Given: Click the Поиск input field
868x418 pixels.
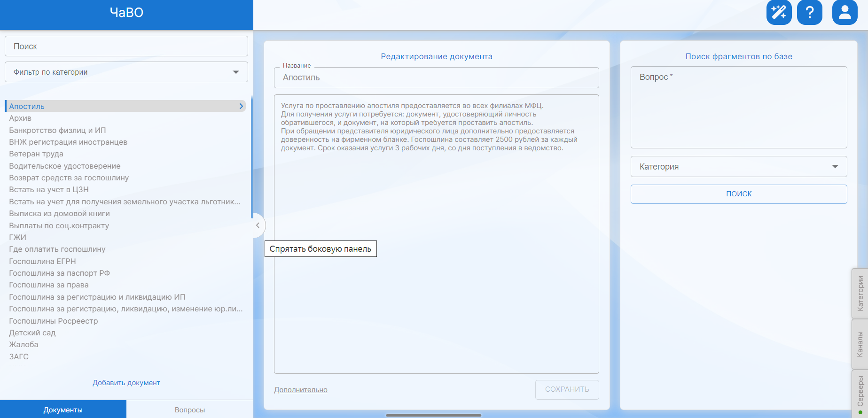Looking at the screenshot, I should coord(126,46).
